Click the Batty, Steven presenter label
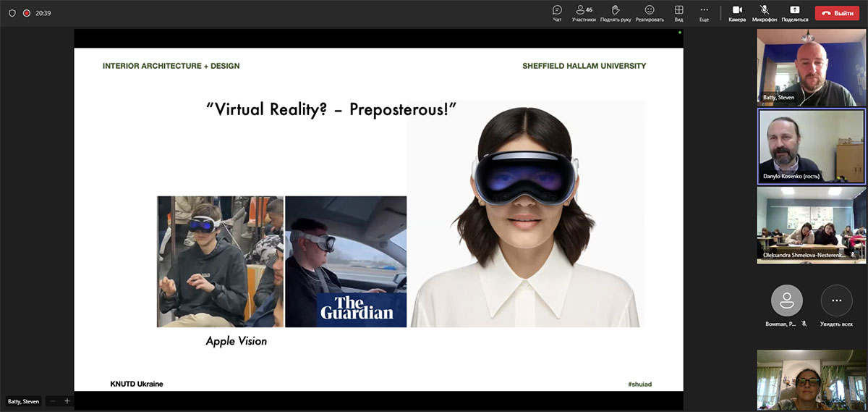Viewport: 868px width, 412px height. click(24, 401)
